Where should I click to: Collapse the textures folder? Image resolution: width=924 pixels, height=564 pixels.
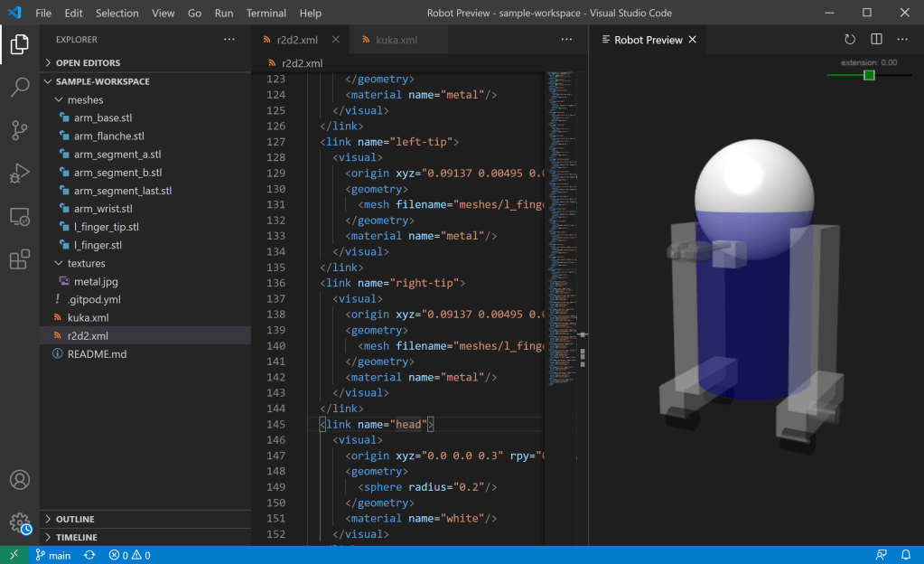click(x=86, y=263)
